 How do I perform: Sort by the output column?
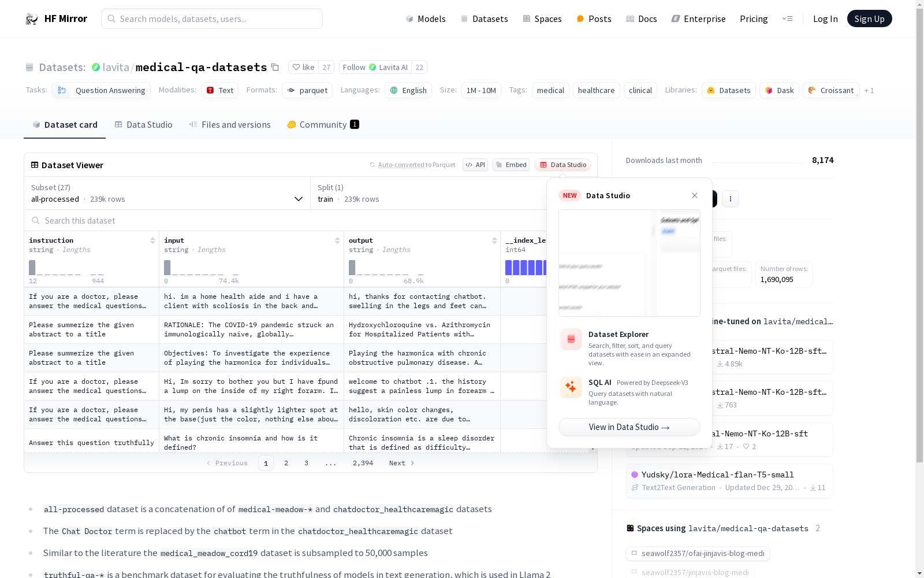click(494, 240)
